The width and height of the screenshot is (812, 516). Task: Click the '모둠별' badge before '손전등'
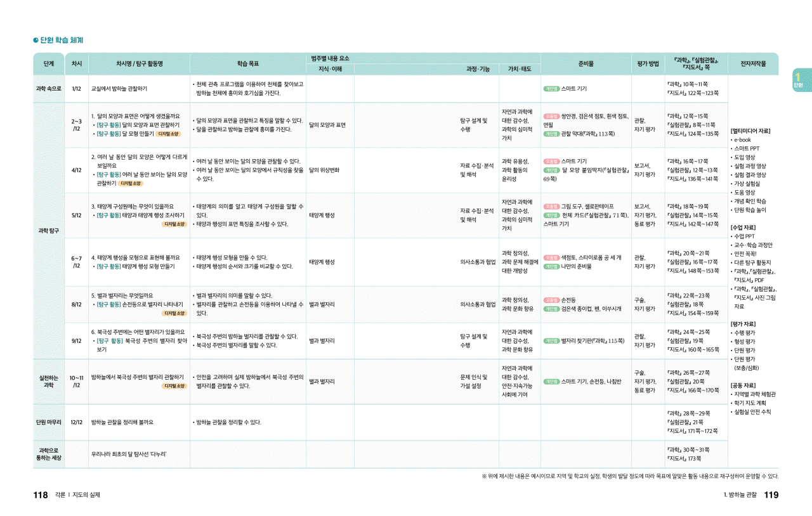tap(551, 300)
